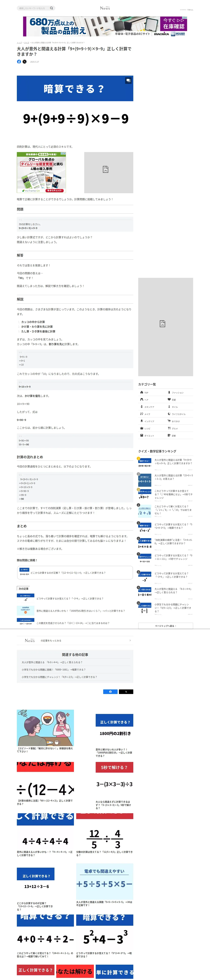Open next article 12+□−13=14
This screenshot has width=210, height=980.
[x=75, y=623]
